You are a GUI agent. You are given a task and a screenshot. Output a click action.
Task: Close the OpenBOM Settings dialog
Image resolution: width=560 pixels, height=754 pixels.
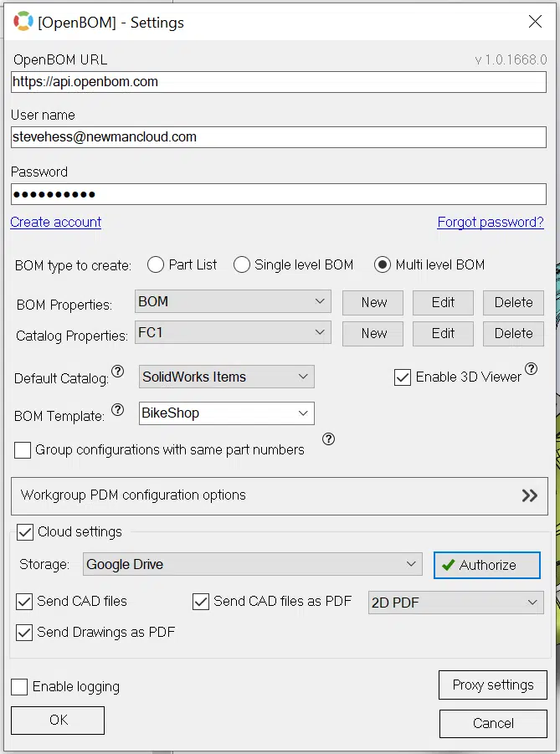click(535, 22)
